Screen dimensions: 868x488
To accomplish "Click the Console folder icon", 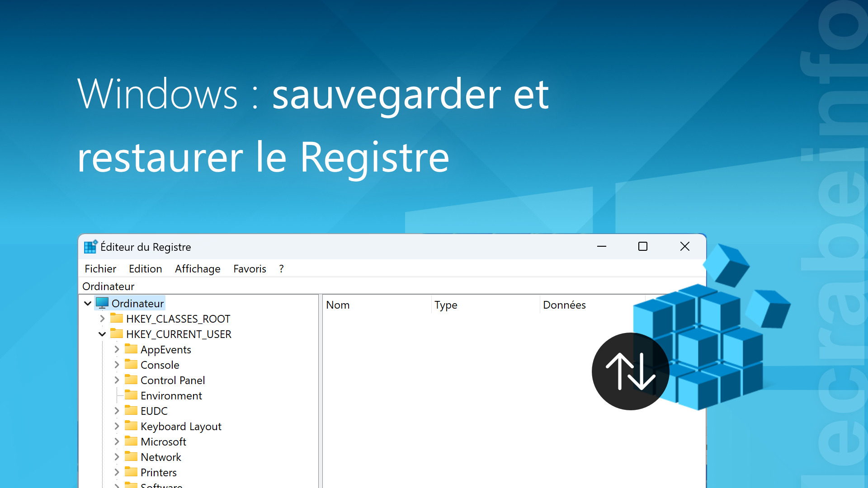I will click(x=131, y=364).
